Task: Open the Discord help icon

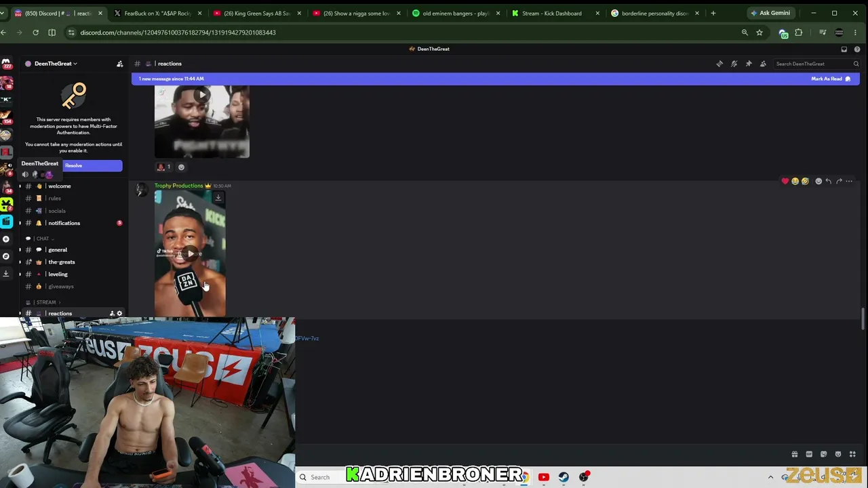Action: 857,49
